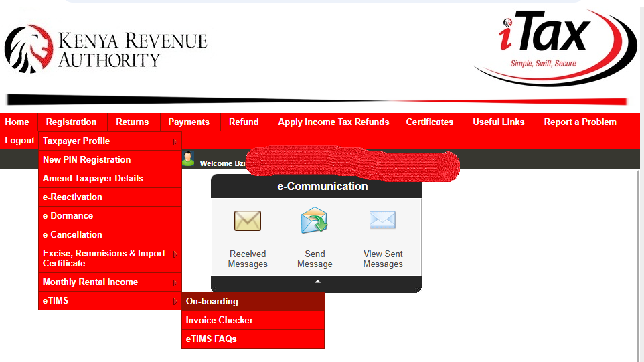Viewport: 644px width, 362px height.
Task: Select New PIN Registration
Action: (x=110, y=160)
